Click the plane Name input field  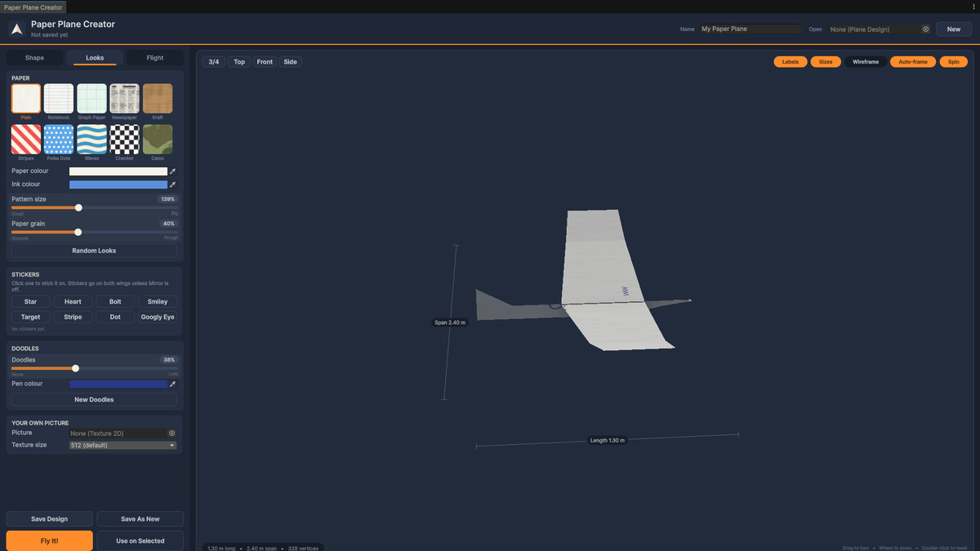751,29
